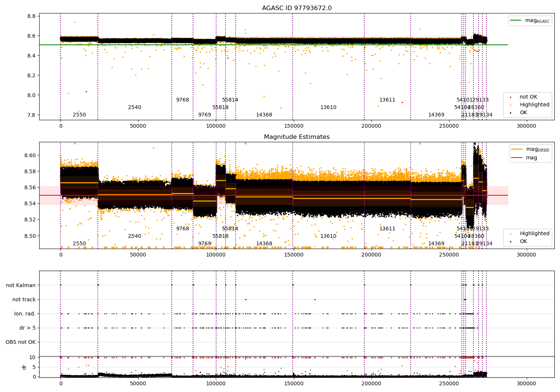Click obsid label '2550' in Magnitude Estimates plot
The image size is (560, 392).
79,244
